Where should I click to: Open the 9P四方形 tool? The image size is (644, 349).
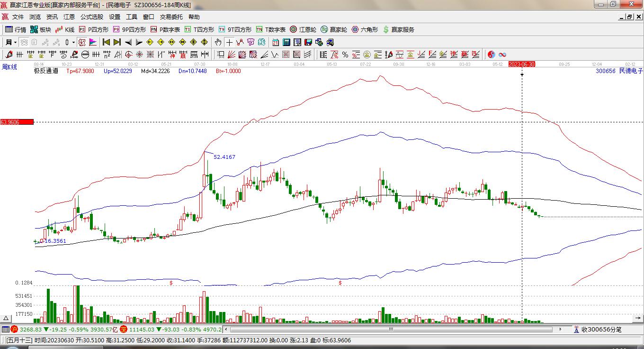129,29
